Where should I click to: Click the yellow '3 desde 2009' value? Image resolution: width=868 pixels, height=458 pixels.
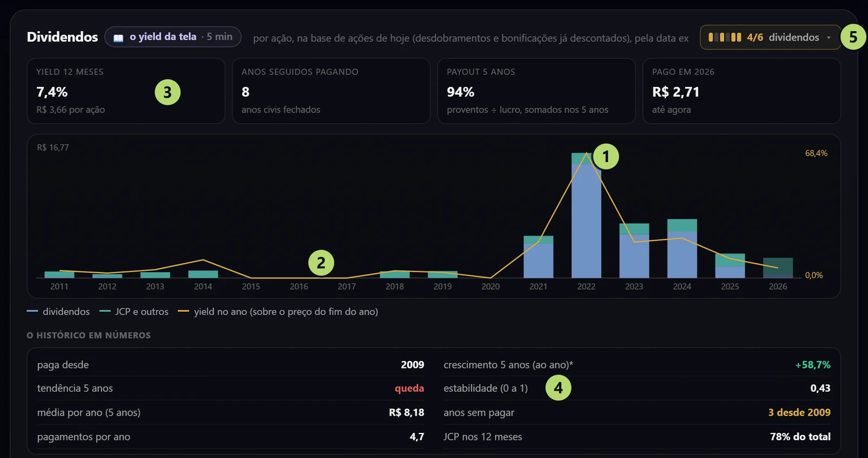(799, 412)
